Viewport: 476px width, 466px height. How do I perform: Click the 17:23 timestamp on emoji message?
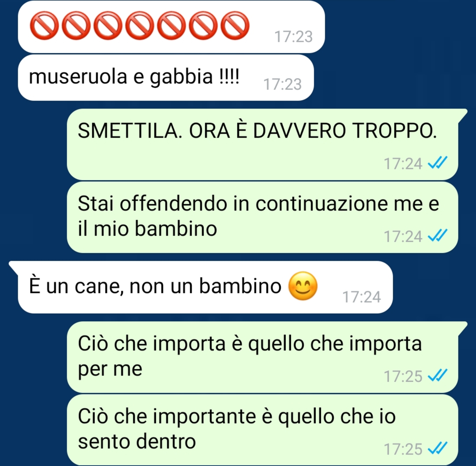coord(293,37)
